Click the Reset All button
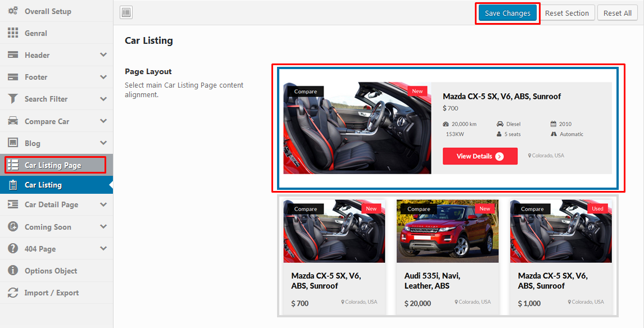 click(x=617, y=13)
